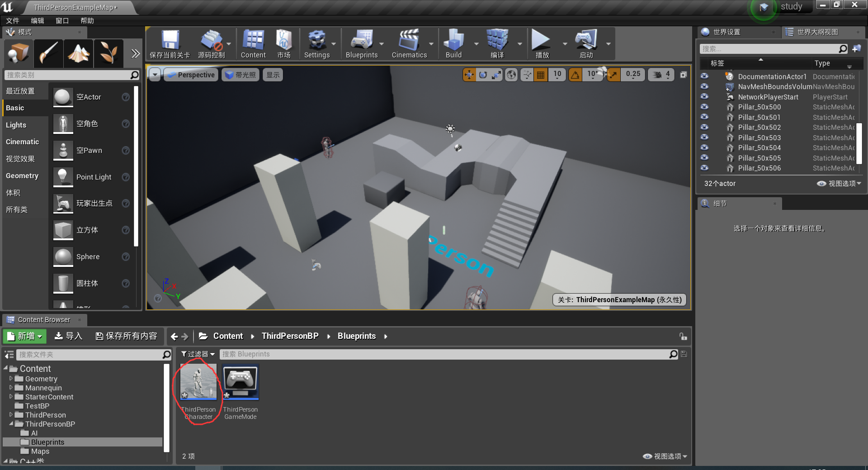
Task: Hide Pillar_50x500 with eye icon
Action: click(x=704, y=107)
